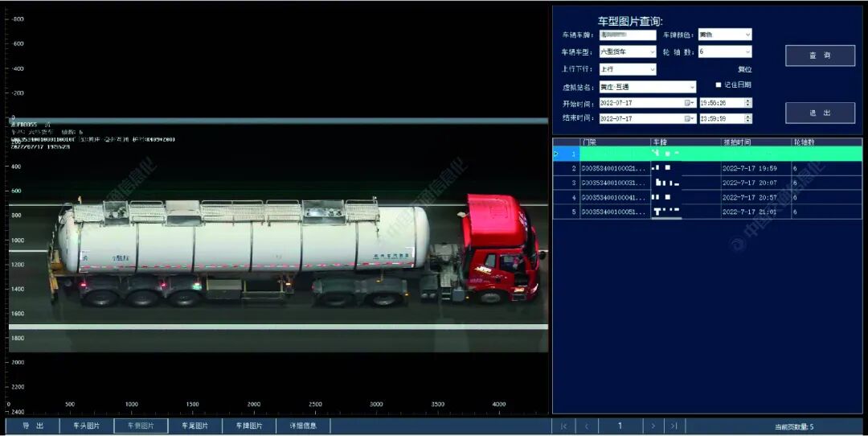Screen dimensions: 868x436
Task: Go to the previous results page
Action: coord(586,426)
